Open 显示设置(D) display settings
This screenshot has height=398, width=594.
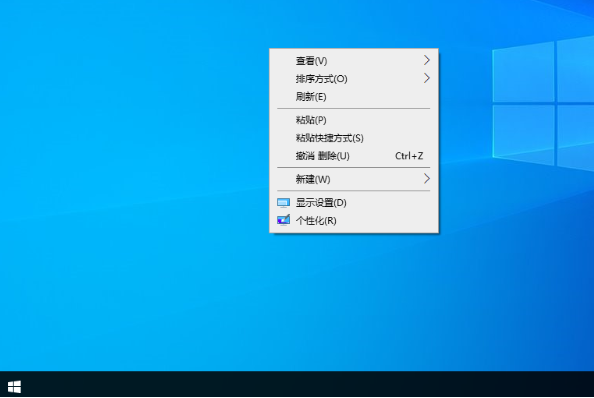354,203
